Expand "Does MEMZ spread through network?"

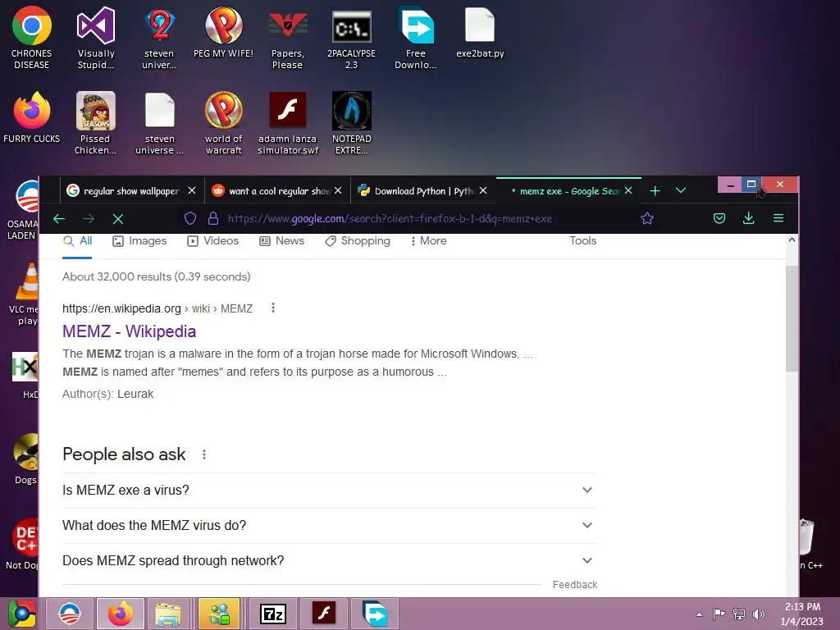[x=330, y=561]
